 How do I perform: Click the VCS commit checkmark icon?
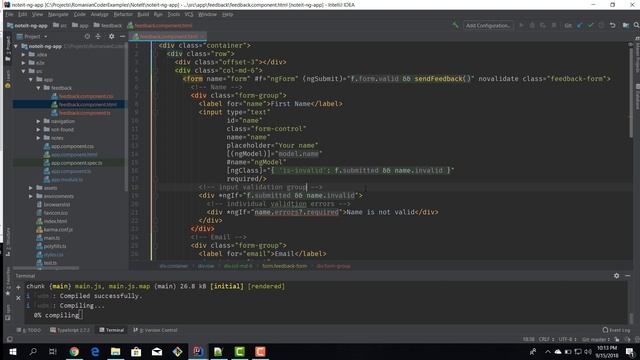point(590,25)
